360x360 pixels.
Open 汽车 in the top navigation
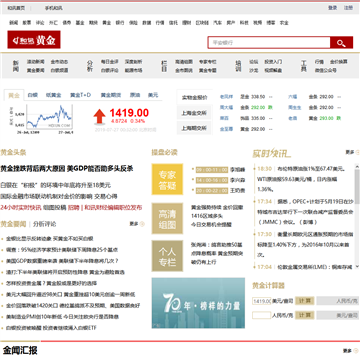(218, 23)
